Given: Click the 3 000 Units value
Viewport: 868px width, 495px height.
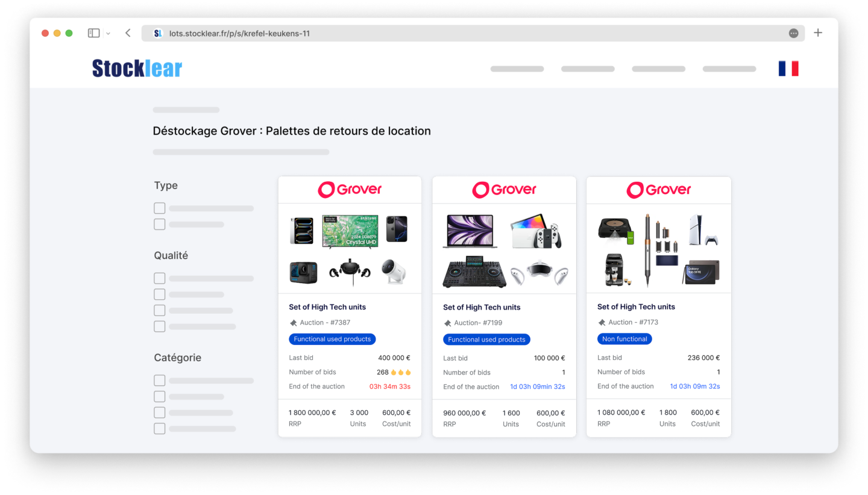Looking at the screenshot, I should (x=359, y=413).
